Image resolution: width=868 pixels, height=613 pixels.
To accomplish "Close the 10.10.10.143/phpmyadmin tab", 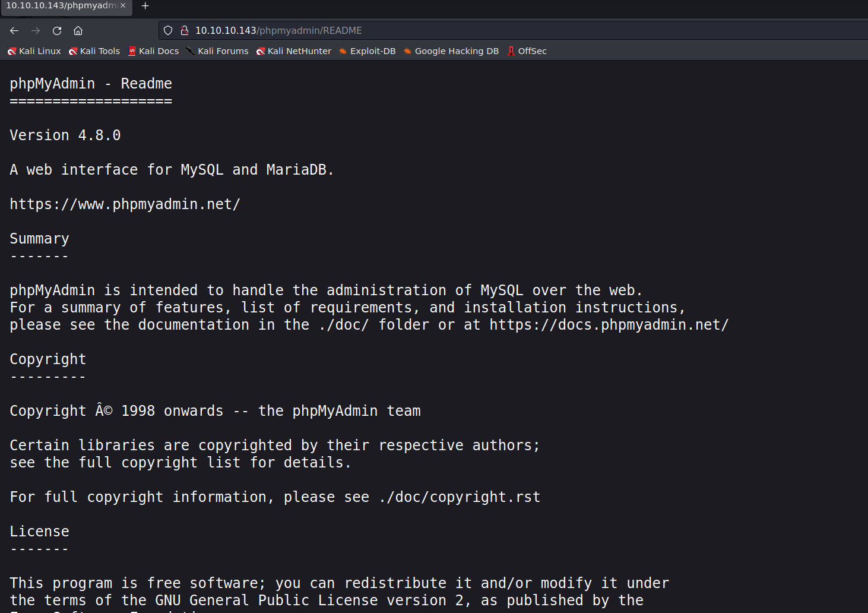I will tap(123, 5).
